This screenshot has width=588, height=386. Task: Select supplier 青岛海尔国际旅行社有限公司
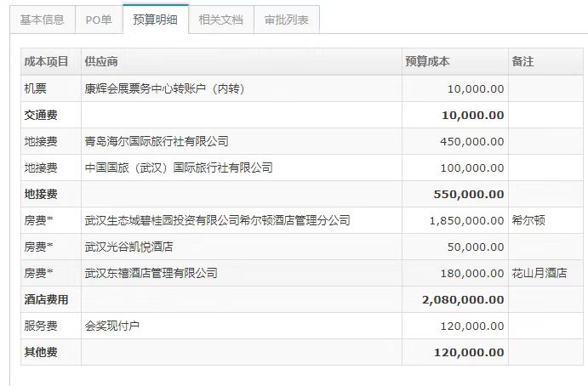[157, 141]
